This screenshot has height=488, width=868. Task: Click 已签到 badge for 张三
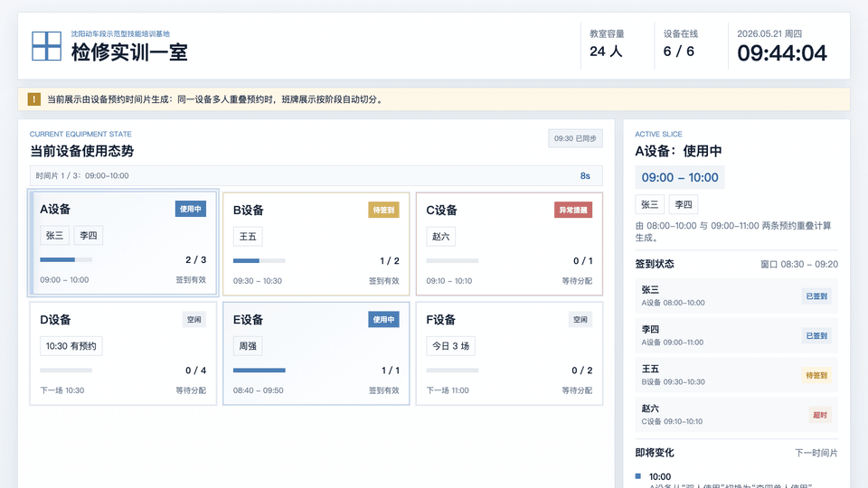(x=816, y=296)
